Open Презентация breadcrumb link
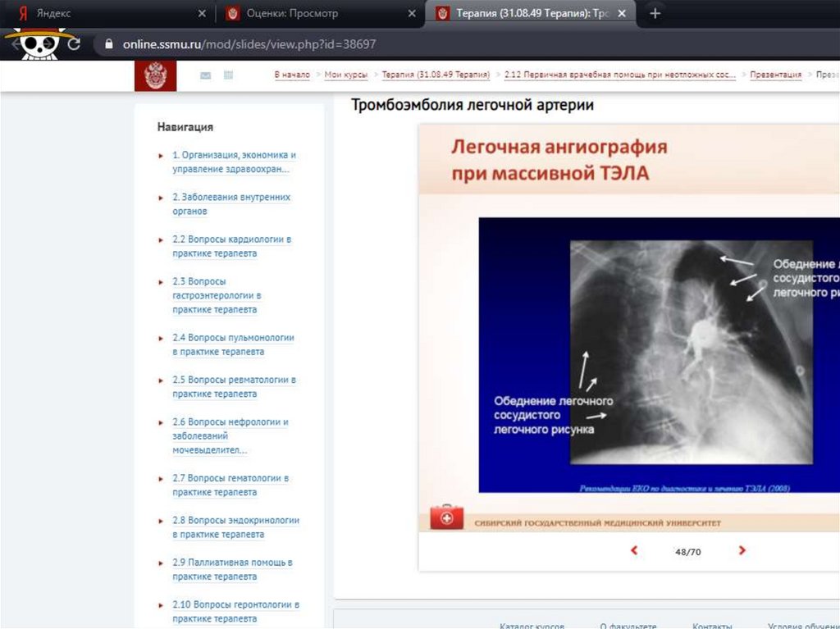The image size is (840, 629). [x=776, y=75]
